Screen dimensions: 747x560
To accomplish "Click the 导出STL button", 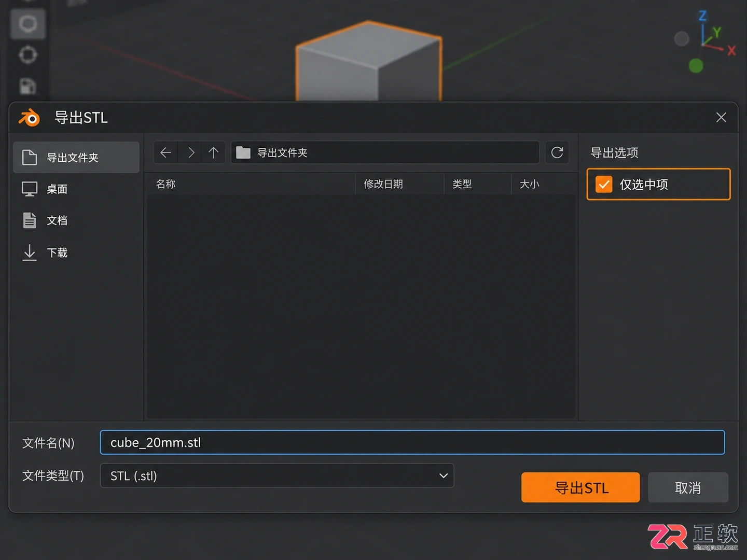I will (x=580, y=487).
